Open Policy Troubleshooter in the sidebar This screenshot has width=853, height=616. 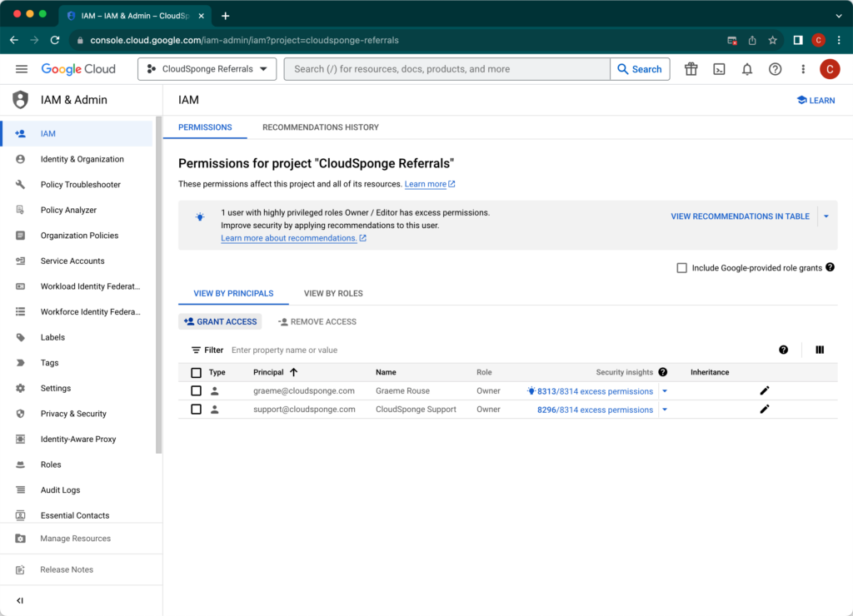[x=81, y=184]
